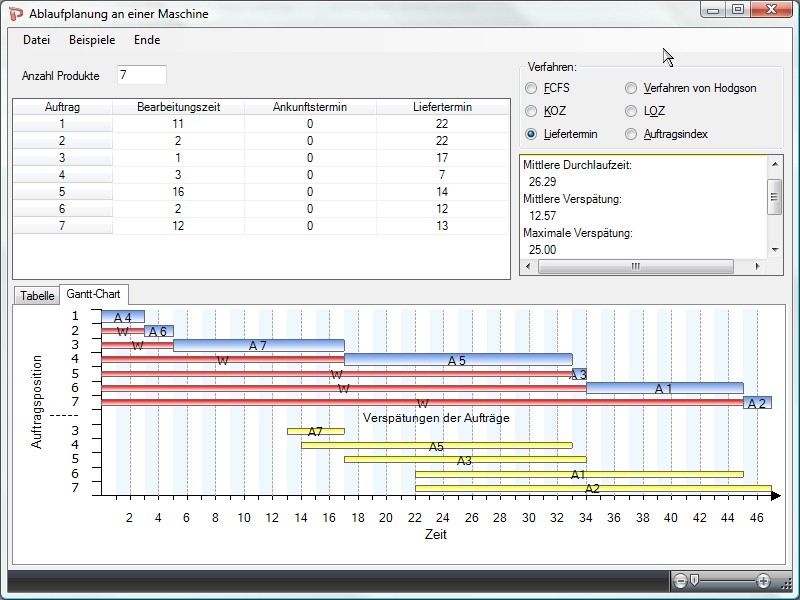
Task: Select the FCFS radio button
Action: tap(531, 88)
